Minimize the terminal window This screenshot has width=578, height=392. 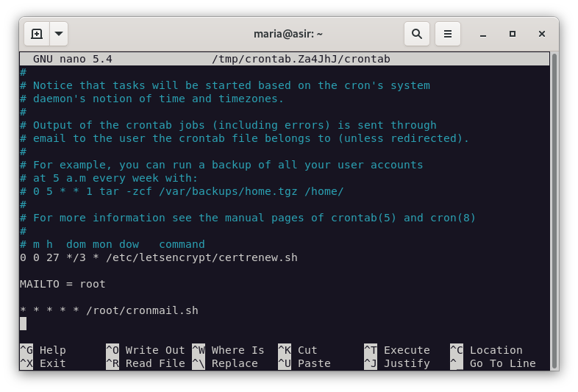483,34
